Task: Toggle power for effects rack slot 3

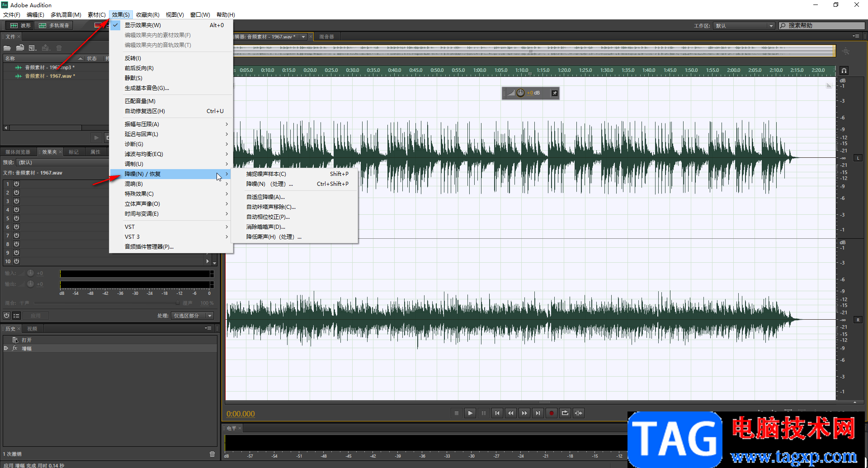Action: coord(16,201)
